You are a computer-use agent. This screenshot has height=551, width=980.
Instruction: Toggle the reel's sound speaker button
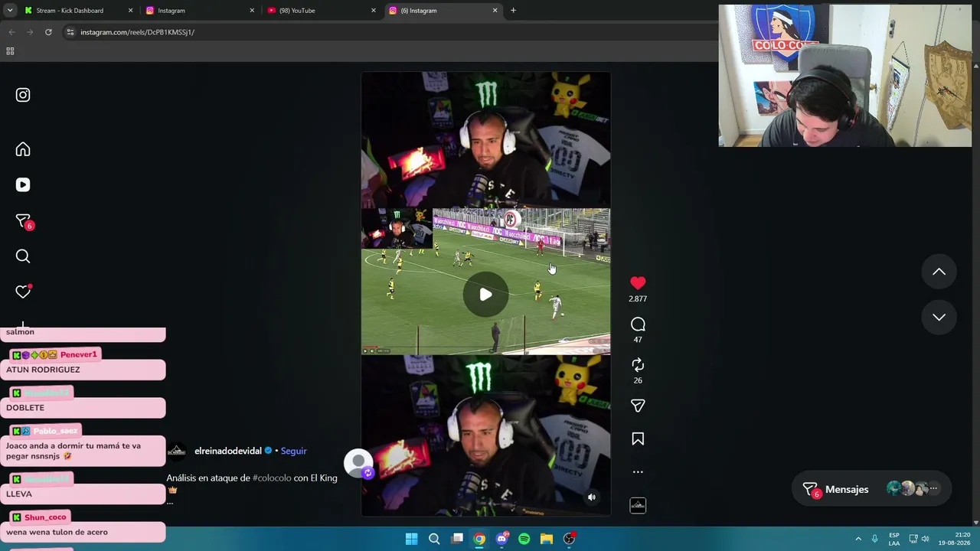pos(591,497)
